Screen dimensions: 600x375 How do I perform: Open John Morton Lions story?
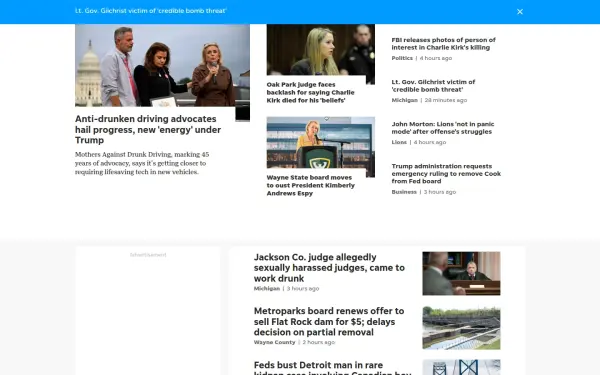(x=443, y=128)
